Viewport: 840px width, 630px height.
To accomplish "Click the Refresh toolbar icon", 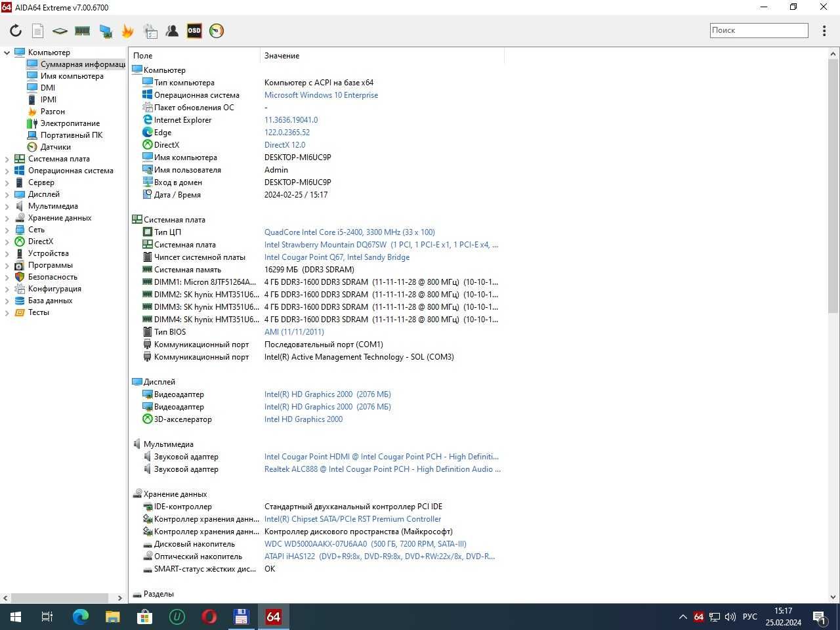I will [16, 30].
